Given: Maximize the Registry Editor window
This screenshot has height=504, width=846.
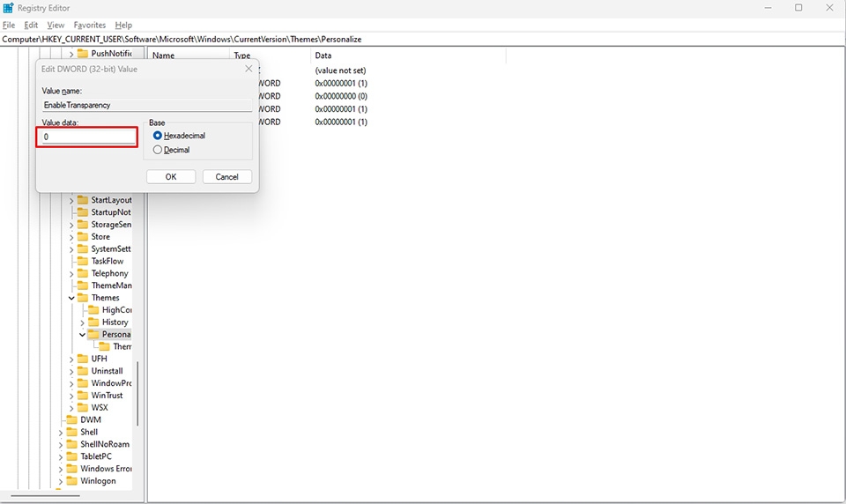Looking at the screenshot, I should 798,8.
